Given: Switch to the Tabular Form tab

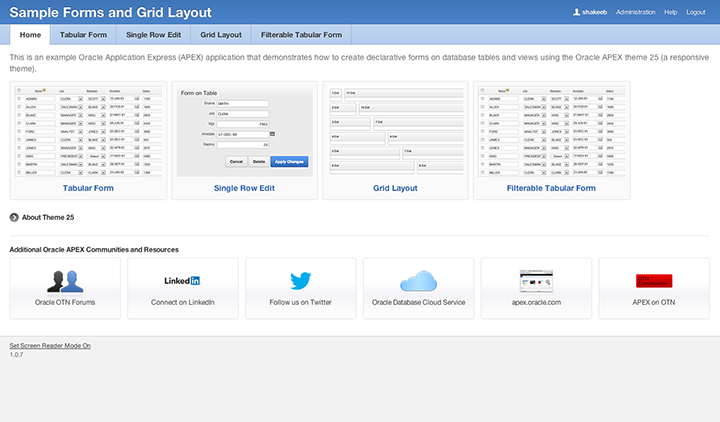Looking at the screenshot, I should click(83, 34).
